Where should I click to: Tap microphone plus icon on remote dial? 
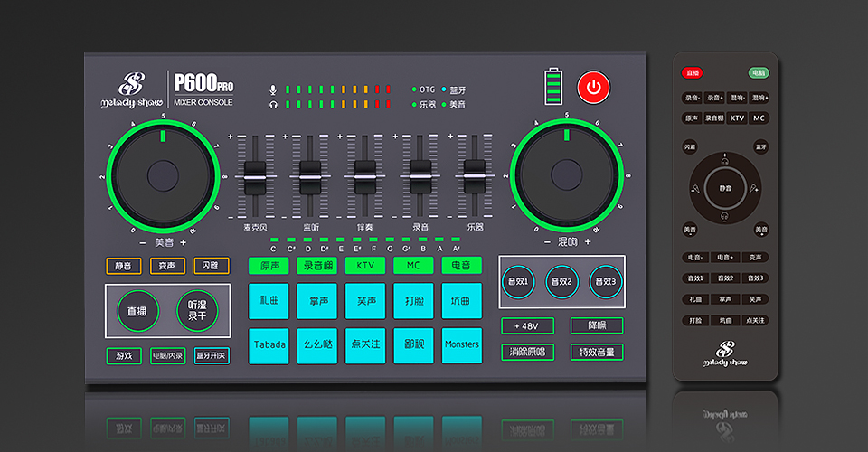pyautogui.click(x=753, y=189)
